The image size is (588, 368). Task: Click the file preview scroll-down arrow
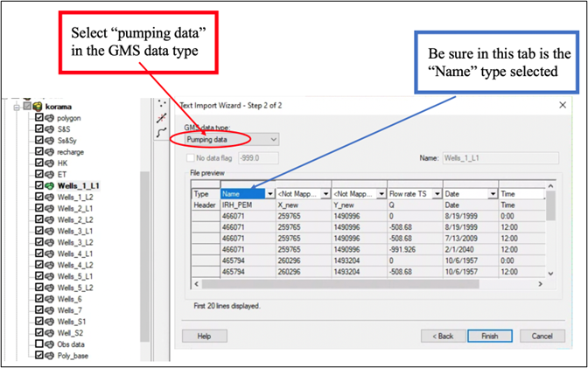(x=550, y=274)
